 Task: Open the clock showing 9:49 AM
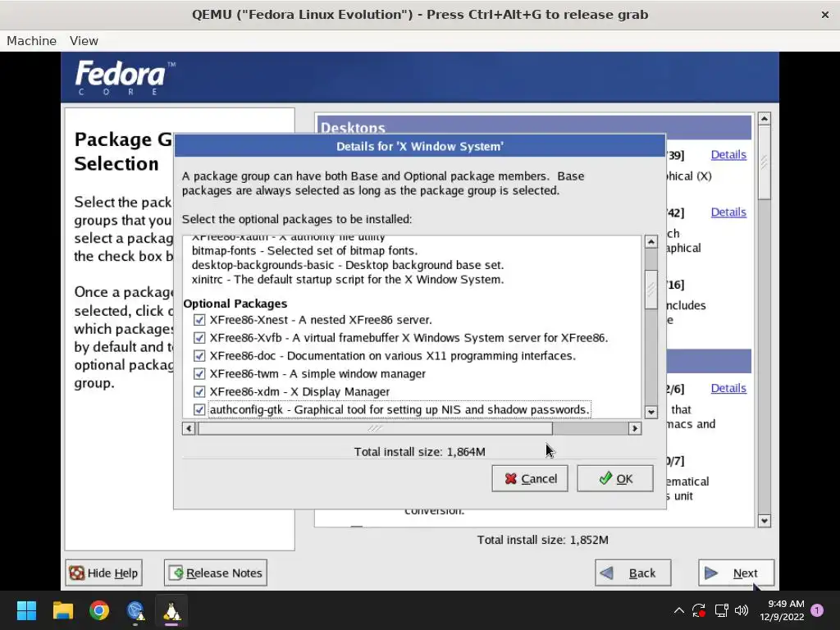[x=782, y=610]
